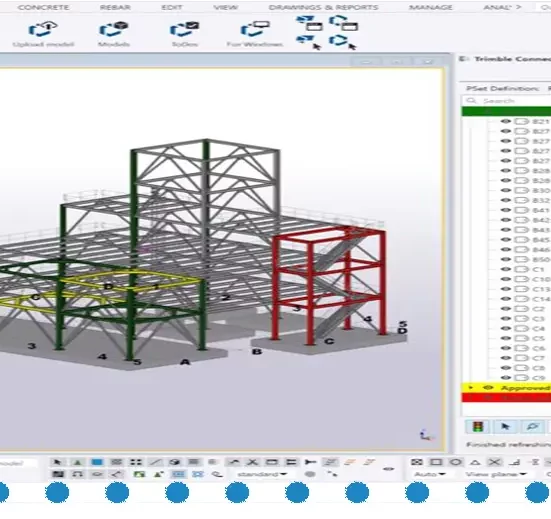This screenshot has width=551, height=519.
Task: Hide the B41 object via eye icon
Action: [505, 210]
